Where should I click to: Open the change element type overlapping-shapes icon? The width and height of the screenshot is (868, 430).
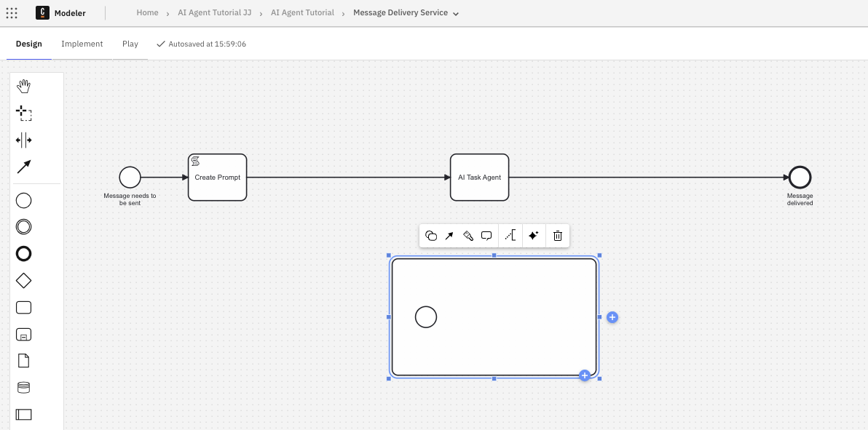(431, 236)
